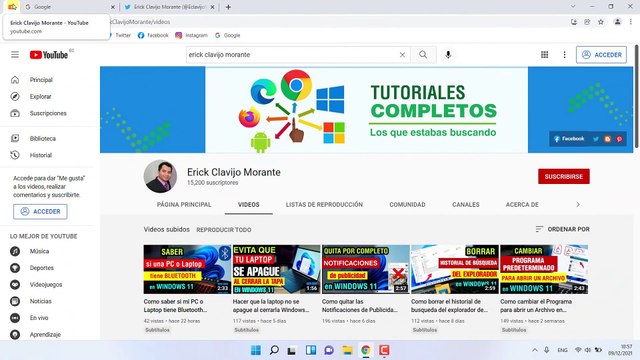Open File Explorer from taskbar

coord(347,350)
